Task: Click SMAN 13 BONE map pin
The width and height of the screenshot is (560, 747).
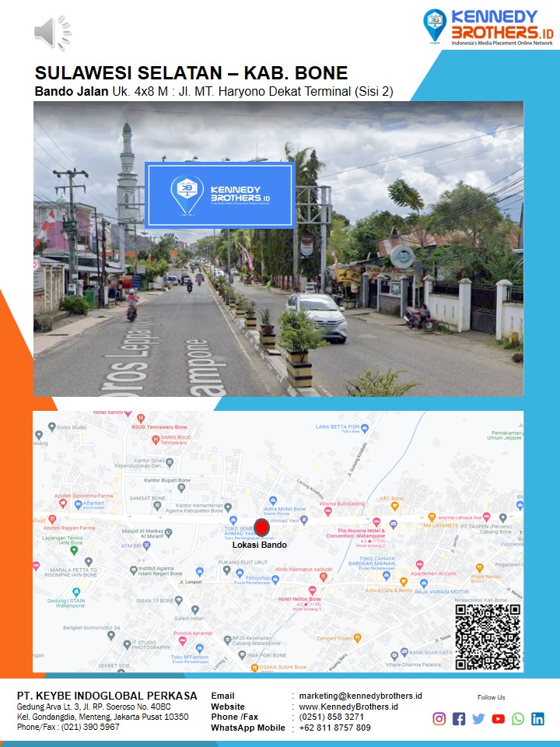Action: tap(179, 601)
